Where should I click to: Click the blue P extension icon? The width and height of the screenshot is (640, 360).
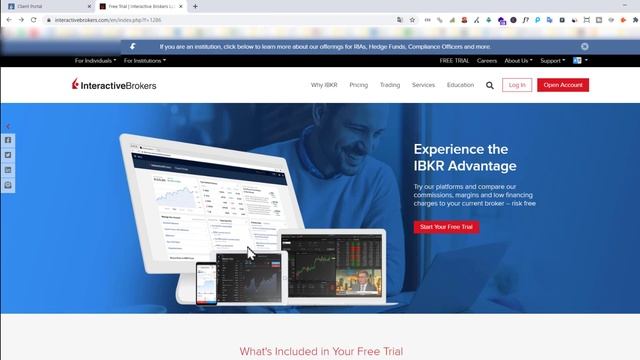pyautogui.click(x=538, y=20)
